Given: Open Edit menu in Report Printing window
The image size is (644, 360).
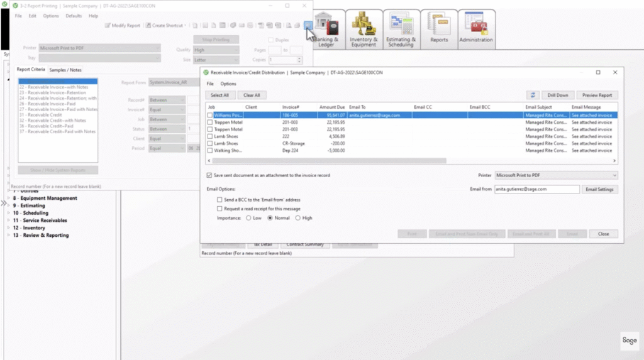Looking at the screenshot, I should pyautogui.click(x=32, y=16).
